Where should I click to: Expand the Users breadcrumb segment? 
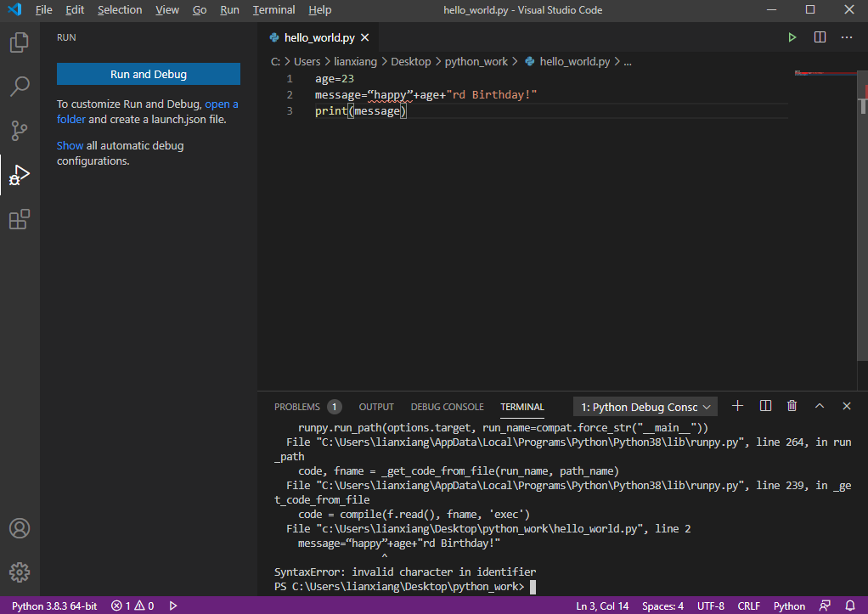[x=307, y=61]
